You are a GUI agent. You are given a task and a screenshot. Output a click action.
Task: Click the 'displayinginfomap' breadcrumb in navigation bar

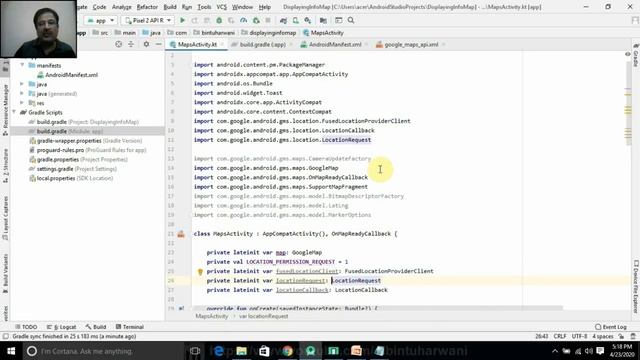coord(272,33)
